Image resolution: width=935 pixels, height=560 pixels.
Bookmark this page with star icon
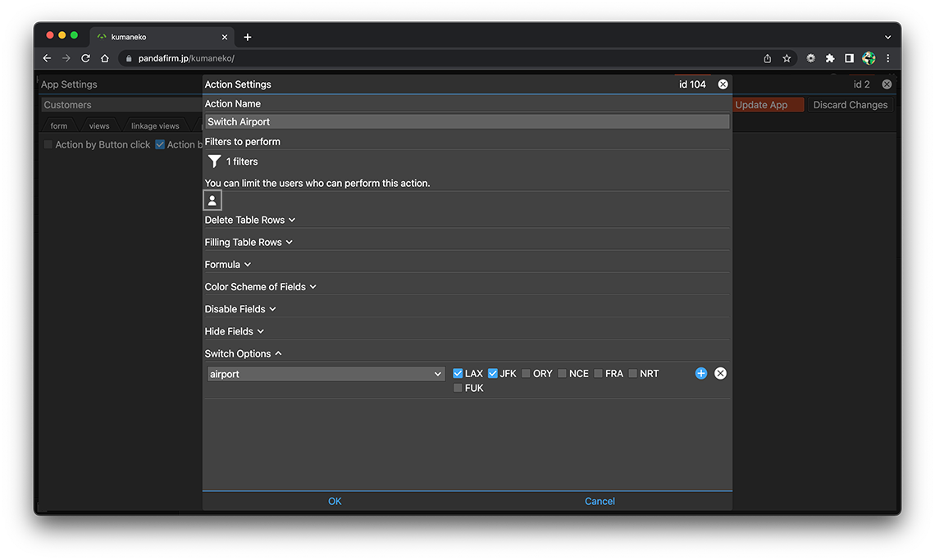point(787,58)
